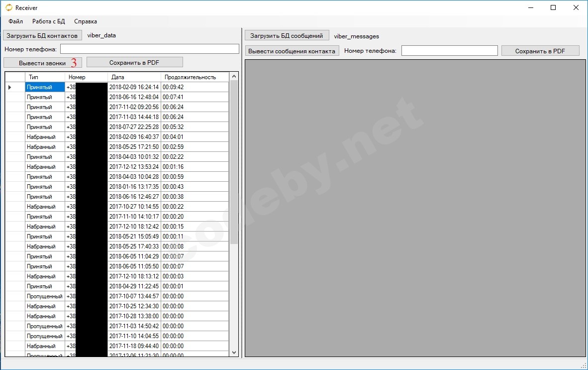This screenshot has width=588, height=370.
Task: Minimize the Receiver window
Action: 531,7
